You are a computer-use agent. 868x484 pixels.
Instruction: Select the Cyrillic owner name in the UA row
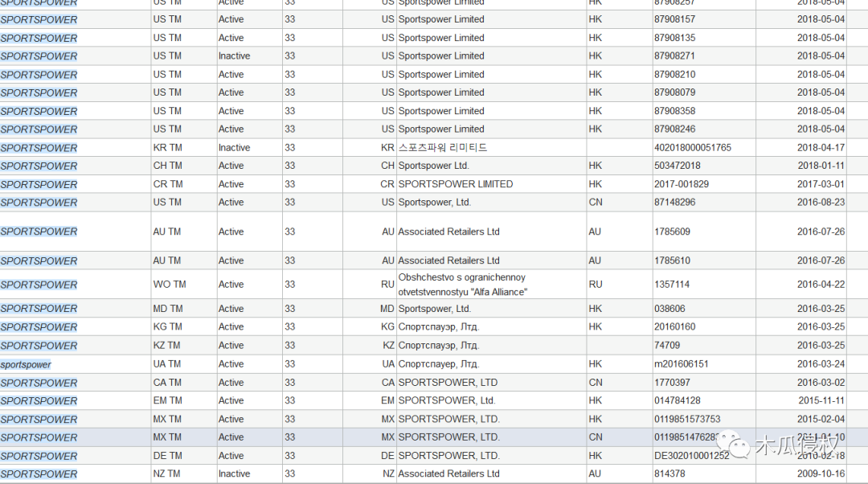click(x=439, y=364)
